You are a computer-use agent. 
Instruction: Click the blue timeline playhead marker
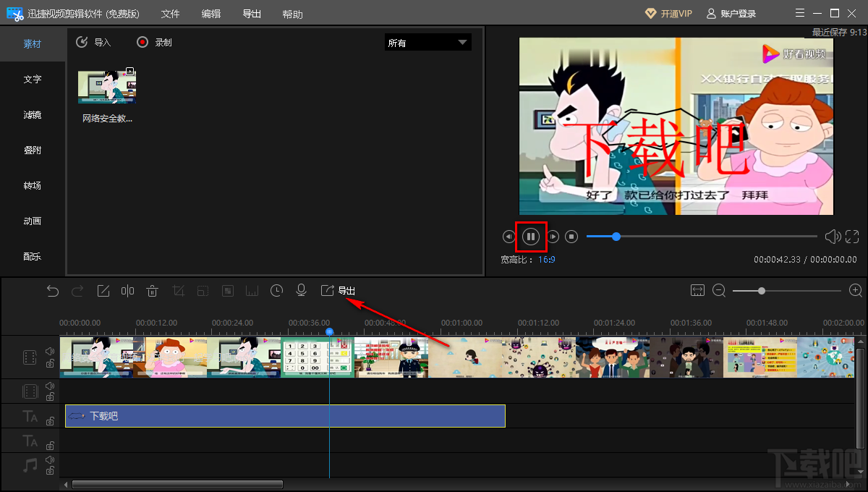coord(329,332)
